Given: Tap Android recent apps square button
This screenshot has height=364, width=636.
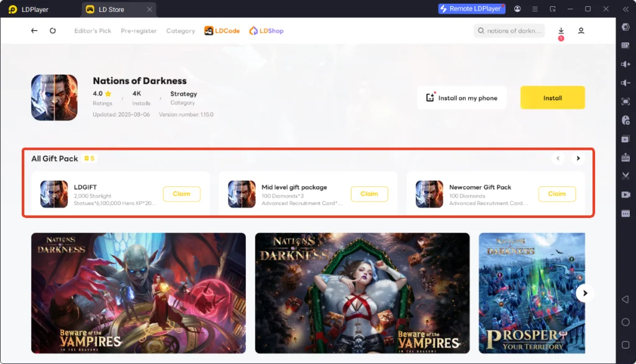Looking at the screenshot, I should click(625, 345).
